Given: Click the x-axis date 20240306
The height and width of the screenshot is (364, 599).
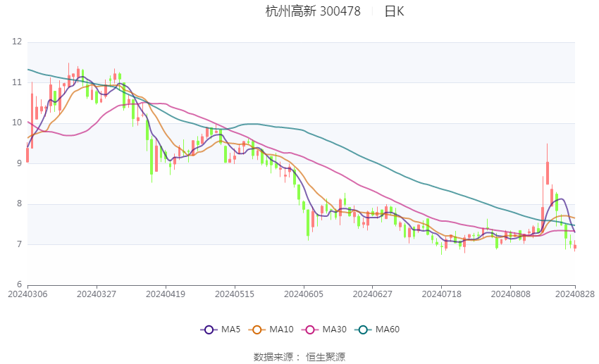Looking at the screenshot, I should pyautogui.click(x=27, y=294).
